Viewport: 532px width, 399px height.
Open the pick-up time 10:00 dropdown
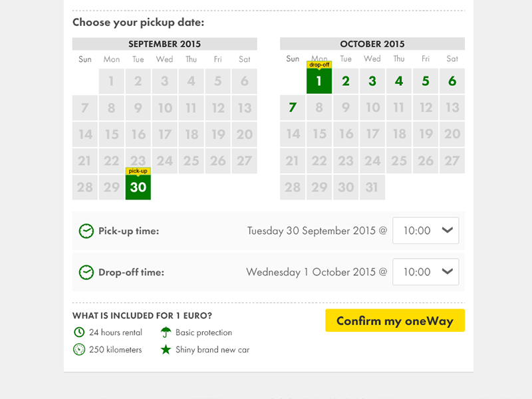pyautogui.click(x=426, y=231)
